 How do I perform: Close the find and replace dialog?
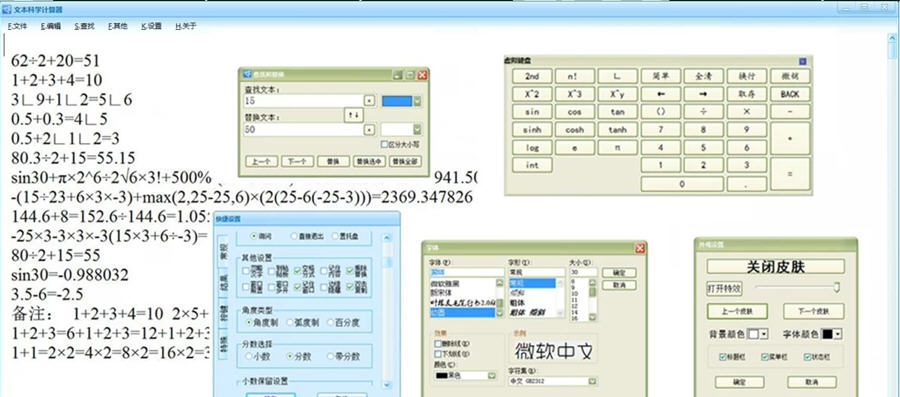click(422, 75)
